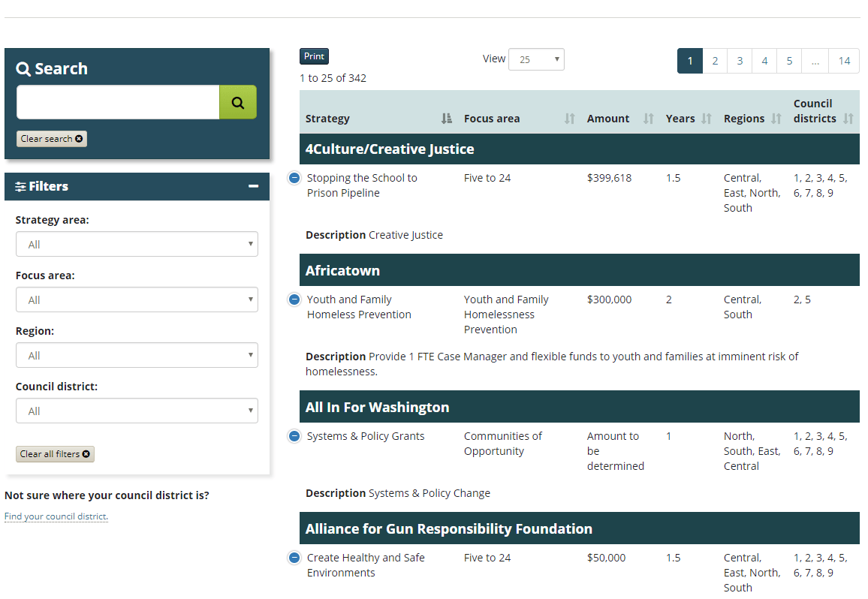
Task: Click '1 to 25 of 342' results count
Action: [333, 78]
